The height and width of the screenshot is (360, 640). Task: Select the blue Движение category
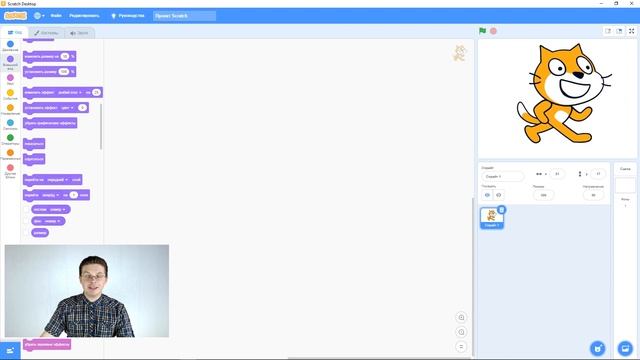pos(10,46)
